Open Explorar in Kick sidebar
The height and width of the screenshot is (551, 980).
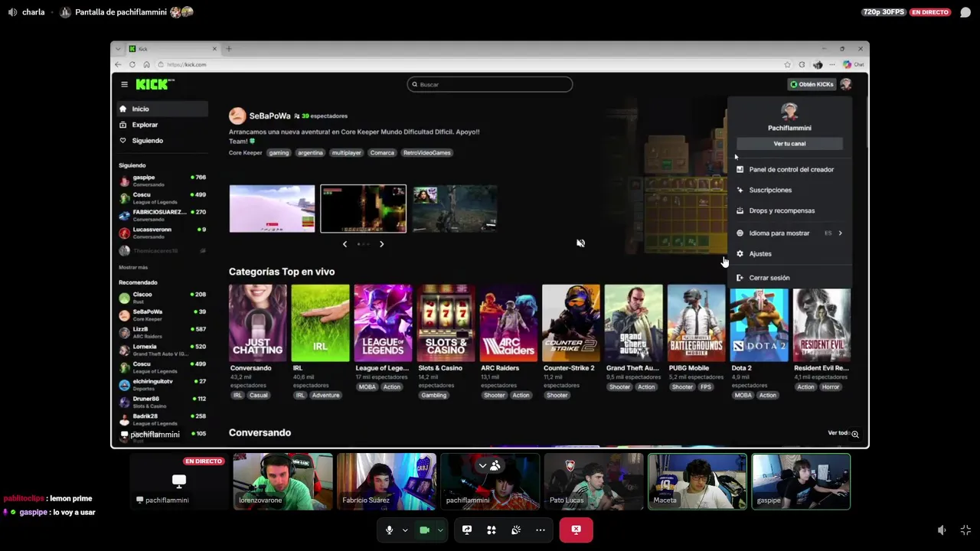tap(162, 125)
